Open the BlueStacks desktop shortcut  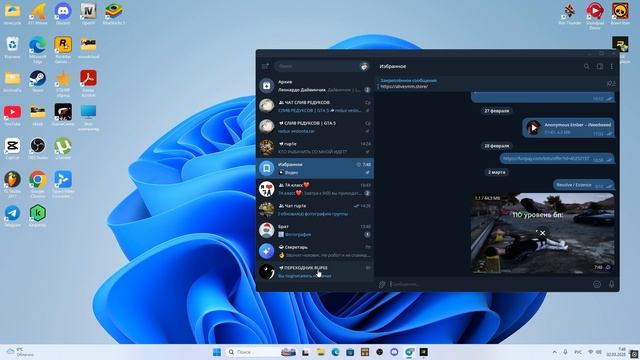tap(114, 14)
